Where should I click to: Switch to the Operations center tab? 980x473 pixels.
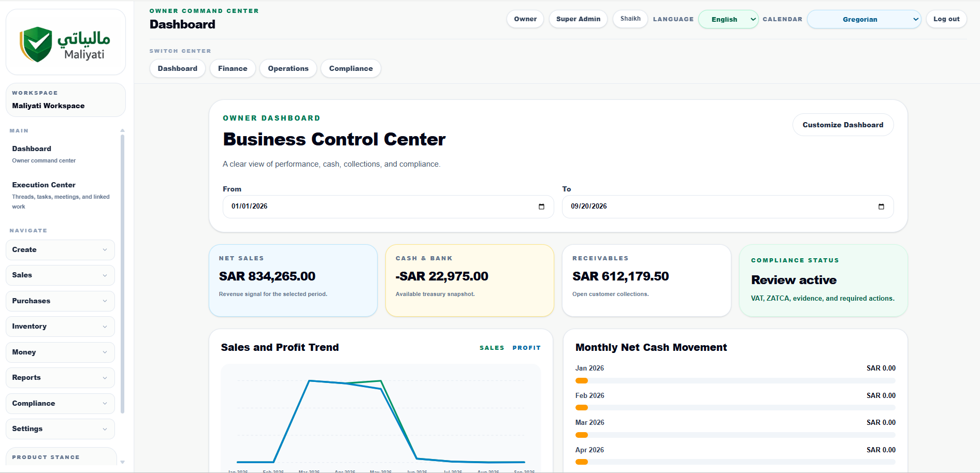click(288, 68)
